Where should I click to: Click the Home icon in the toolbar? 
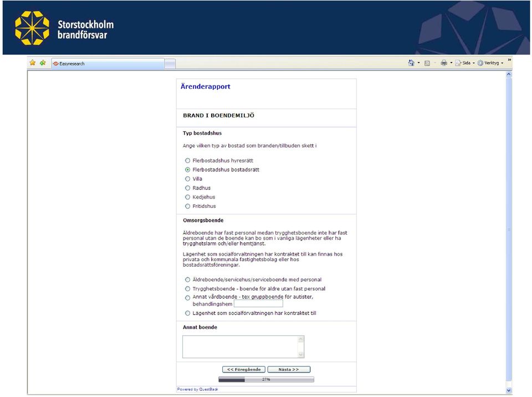(x=411, y=63)
